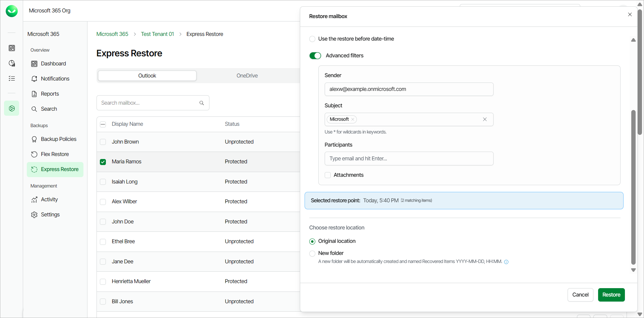Select the restore before date-time option
Viewport: 644px width, 318px height.
coord(312,39)
